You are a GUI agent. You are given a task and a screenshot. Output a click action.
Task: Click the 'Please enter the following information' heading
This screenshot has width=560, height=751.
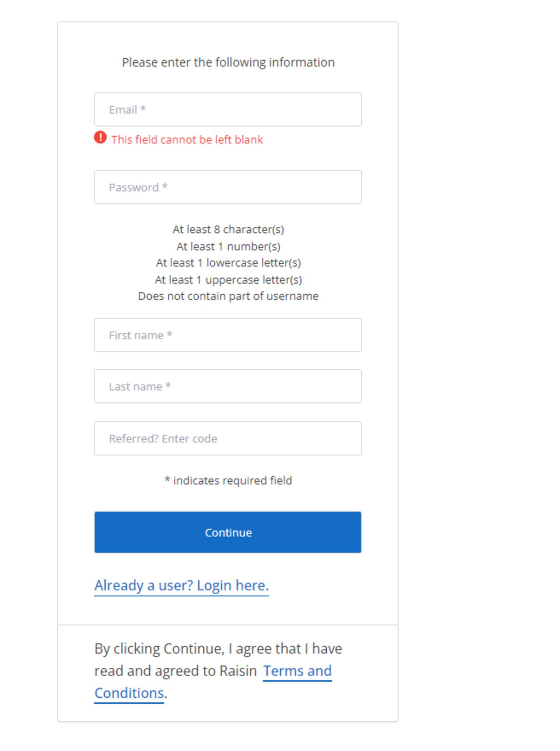coord(228,62)
